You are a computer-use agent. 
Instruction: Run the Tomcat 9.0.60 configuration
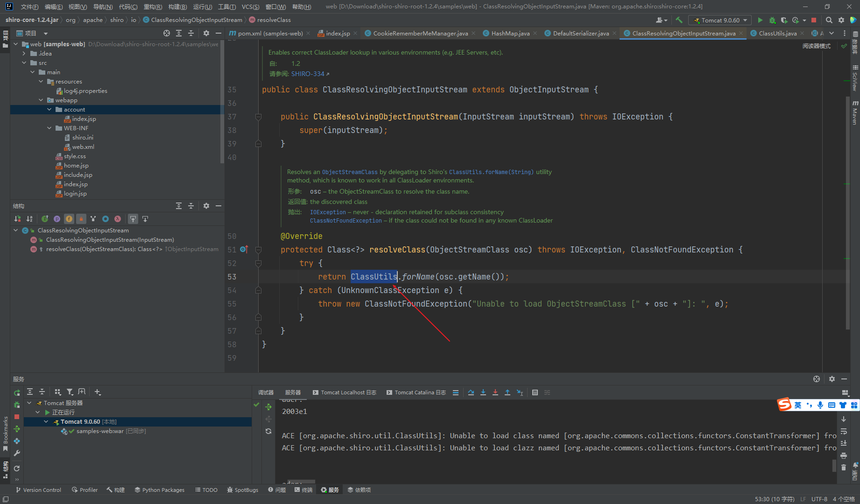(760, 20)
